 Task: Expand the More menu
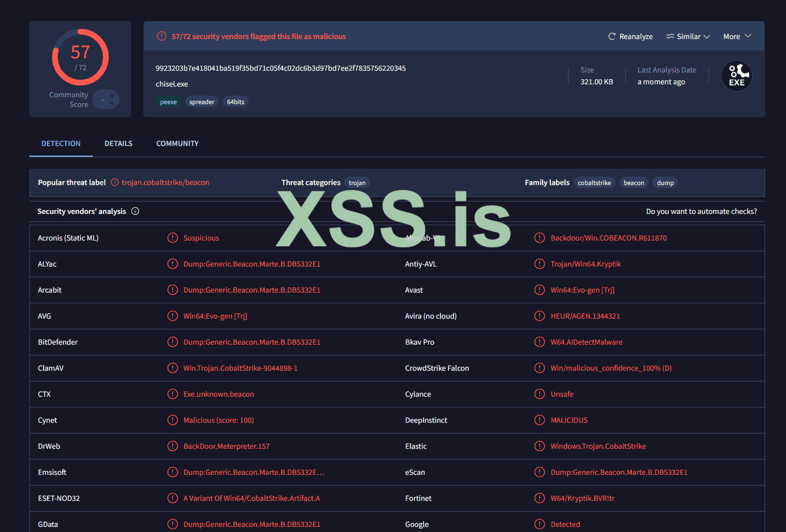coord(737,36)
